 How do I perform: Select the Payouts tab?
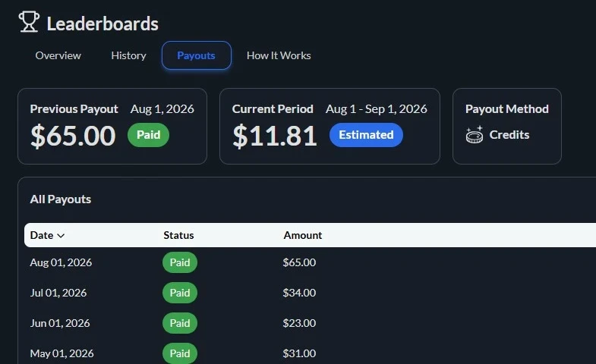point(196,55)
